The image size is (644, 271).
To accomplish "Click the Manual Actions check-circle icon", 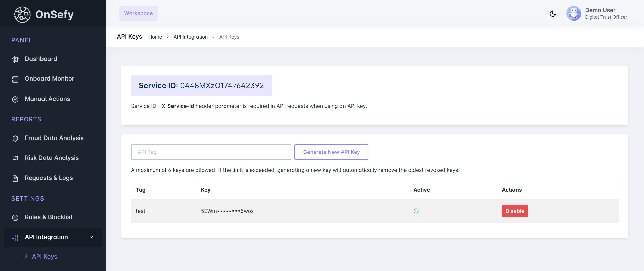I will tap(15, 99).
